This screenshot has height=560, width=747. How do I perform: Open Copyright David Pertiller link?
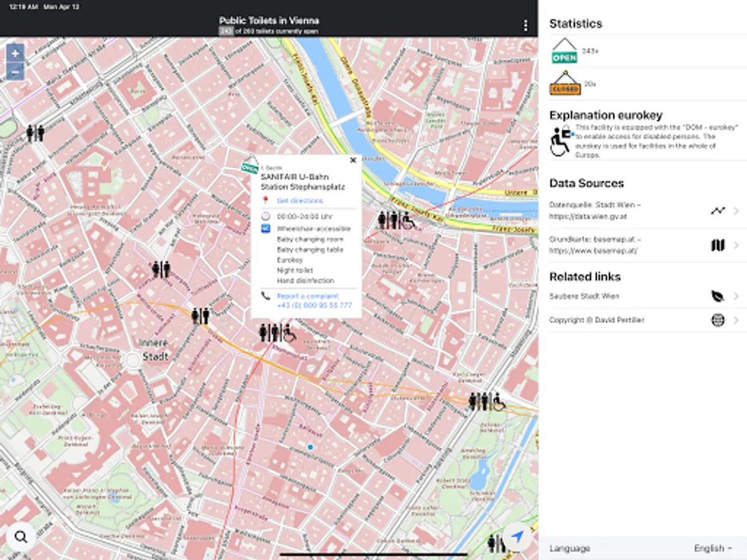click(644, 320)
